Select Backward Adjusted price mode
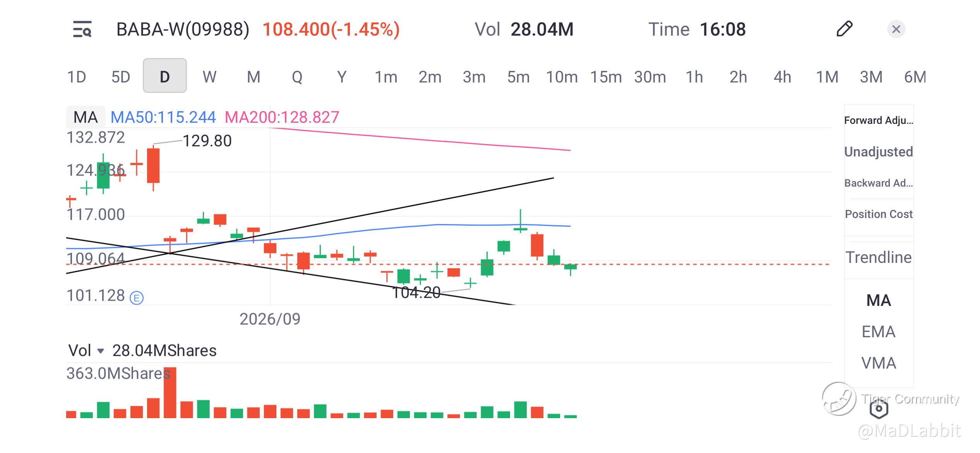Image resolution: width=980 pixels, height=453 pixels. point(879,183)
